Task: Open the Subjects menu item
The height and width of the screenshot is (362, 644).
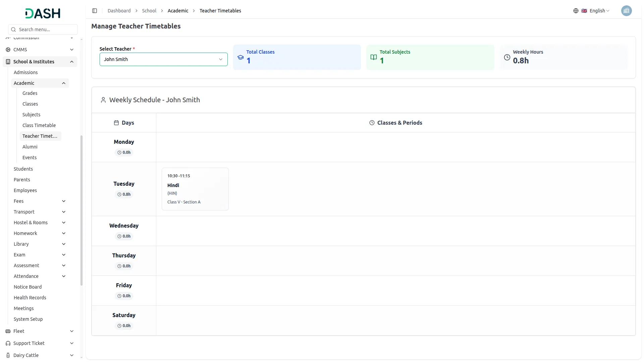Action: [31, 115]
